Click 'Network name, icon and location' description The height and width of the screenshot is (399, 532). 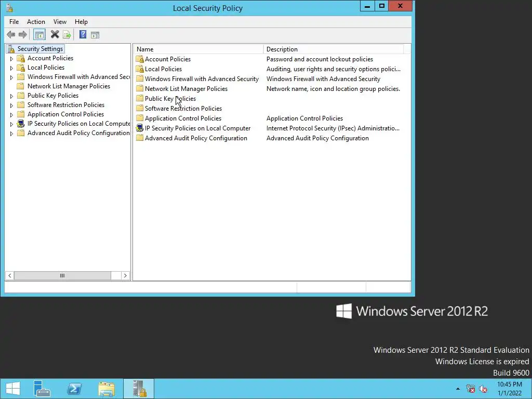pyautogui.click(x=333, y=88)
